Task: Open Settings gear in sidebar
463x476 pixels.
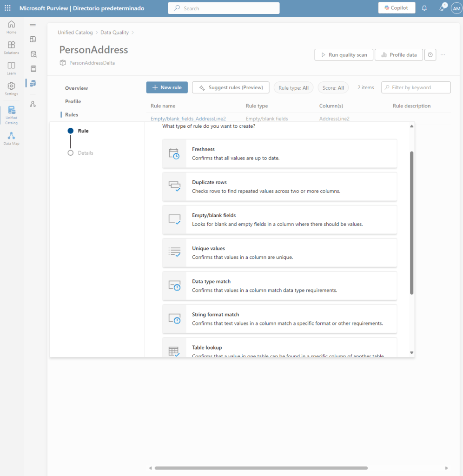Action: coord(11,88)
